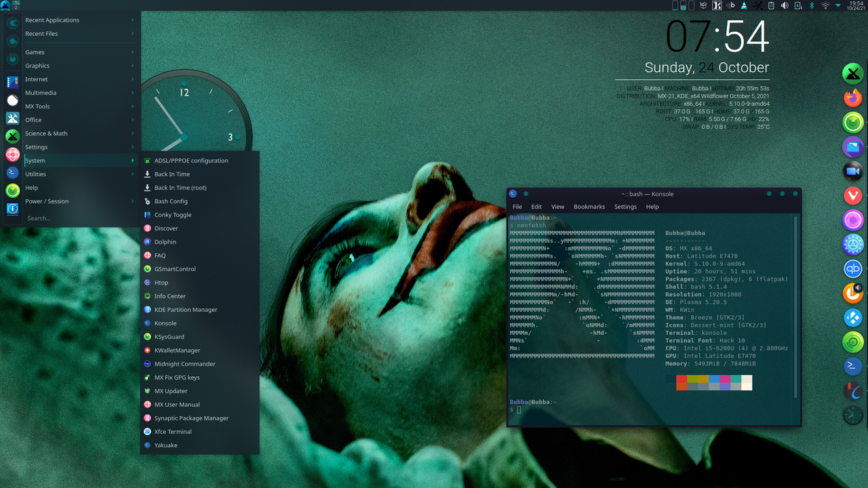This screenshot has width=868, height=488.
Task: Select Help in the launcher menu
Action: [x=79, y=188]
